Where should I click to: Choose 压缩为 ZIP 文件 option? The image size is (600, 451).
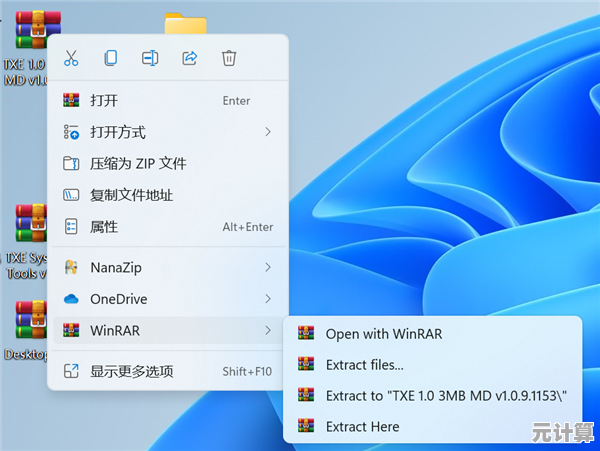pos(138,163)
